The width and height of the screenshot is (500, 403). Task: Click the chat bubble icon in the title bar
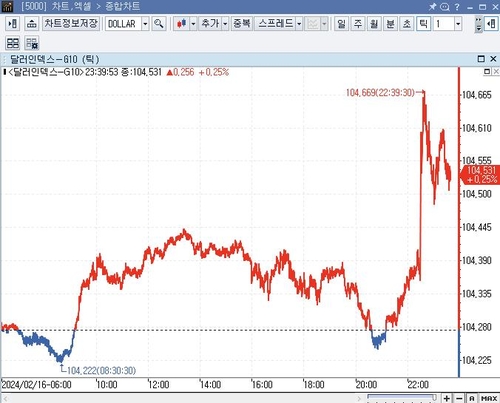tap(445, 6)
